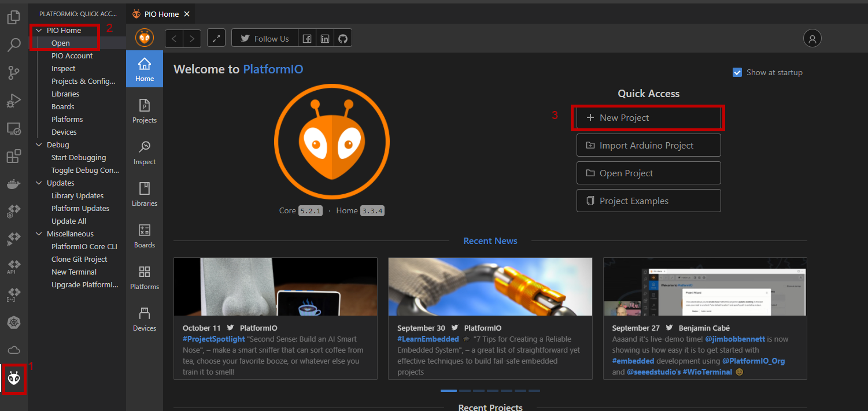Open the Docker whale icon
The width and height of the screenshot is (868, 411).
(14, 184)
